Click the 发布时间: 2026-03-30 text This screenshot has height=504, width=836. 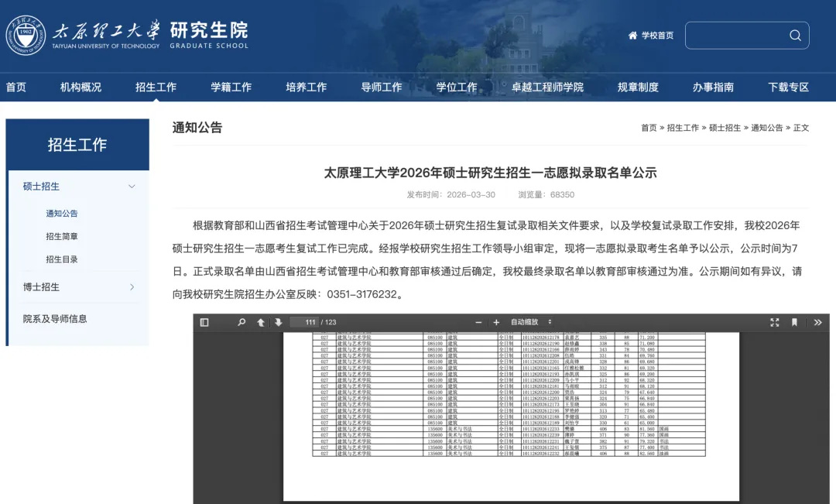(x=451, y=194)
